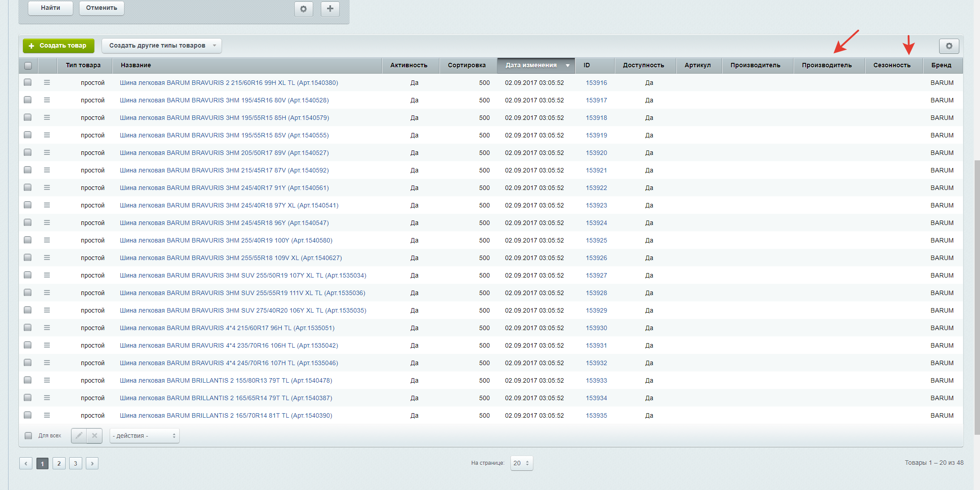Click the vertical page scrollbar
The height and width of the screenshot is (490, 980).
pyautogui.click(x=977, y=296)
